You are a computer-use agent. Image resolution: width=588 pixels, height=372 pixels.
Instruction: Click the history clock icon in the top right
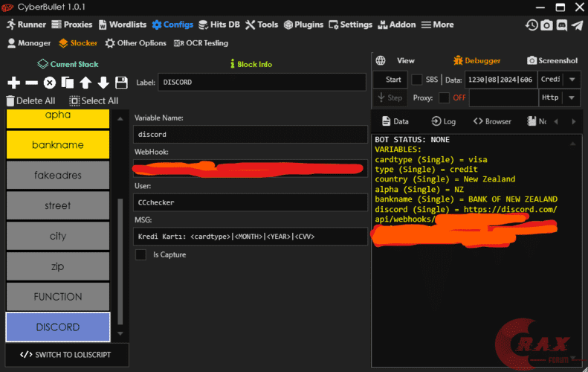tap(532, 25)
